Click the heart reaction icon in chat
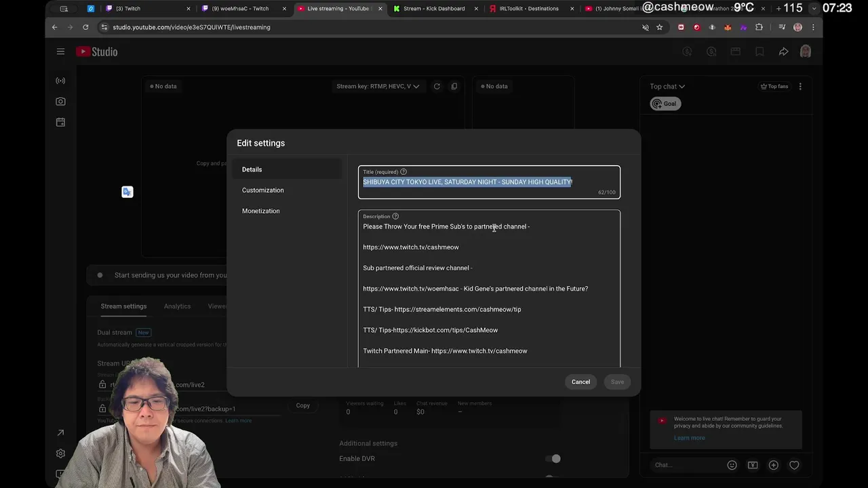Screen dimensions: 868x488 794,465
